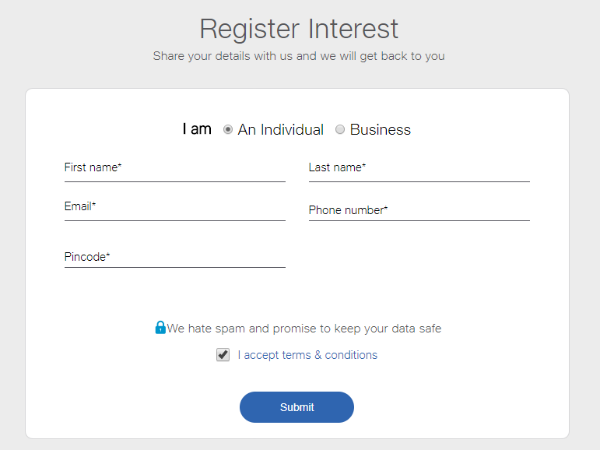Click the I am label
This screenshot has width=600, height=450.
pos(197,129)
